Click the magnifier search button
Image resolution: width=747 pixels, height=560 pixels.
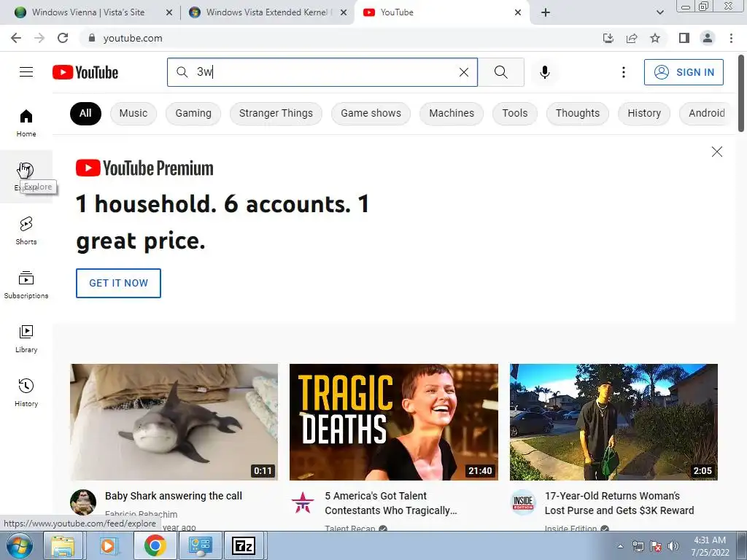(500, 72)
